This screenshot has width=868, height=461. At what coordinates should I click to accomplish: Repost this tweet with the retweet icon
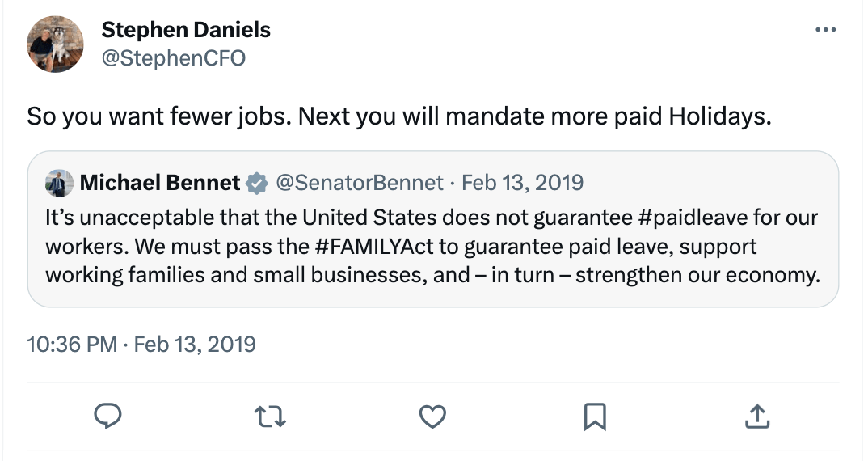tap(270, 417)
